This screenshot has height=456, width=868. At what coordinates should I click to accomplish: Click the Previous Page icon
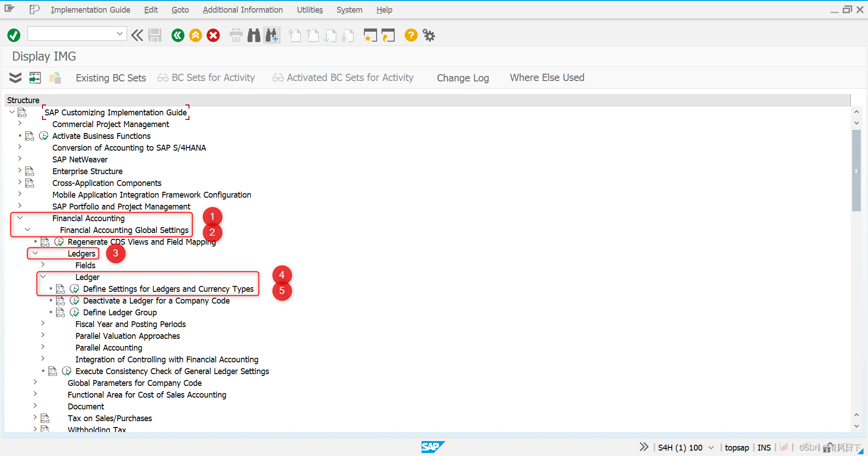pyautogui.click(x=313, y=35)
